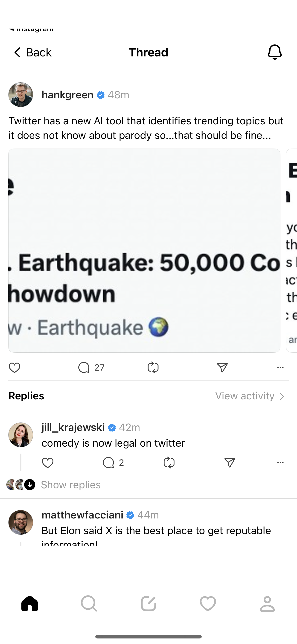The image size is (297, 644).
Task: Open the Profile tab
Action: tap(267, 603)
